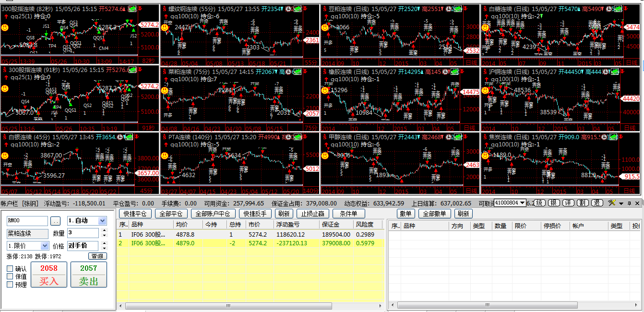
Task: Click the green chart icon on 豆粕连续 panel
Action: 456,9
